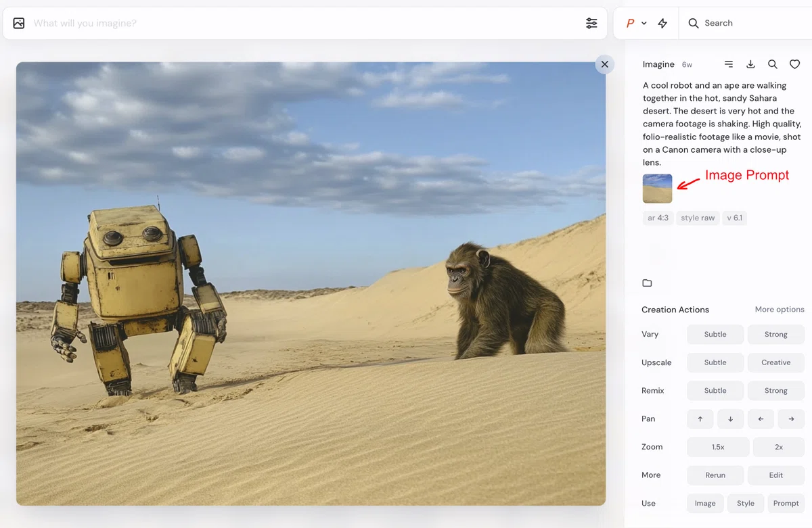Click Vary Strong button
812x528 pixels.
776,335
